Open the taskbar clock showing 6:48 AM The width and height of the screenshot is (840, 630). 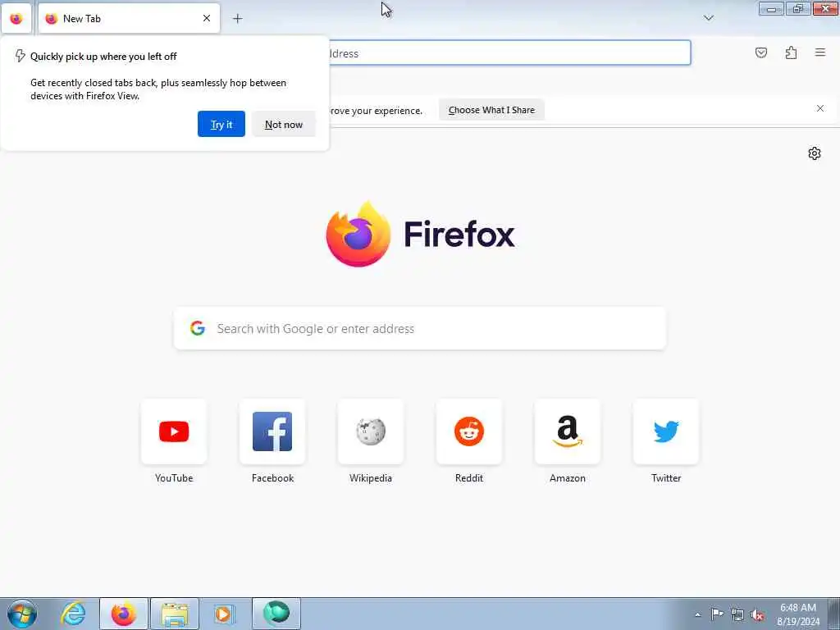coord(797,614)
